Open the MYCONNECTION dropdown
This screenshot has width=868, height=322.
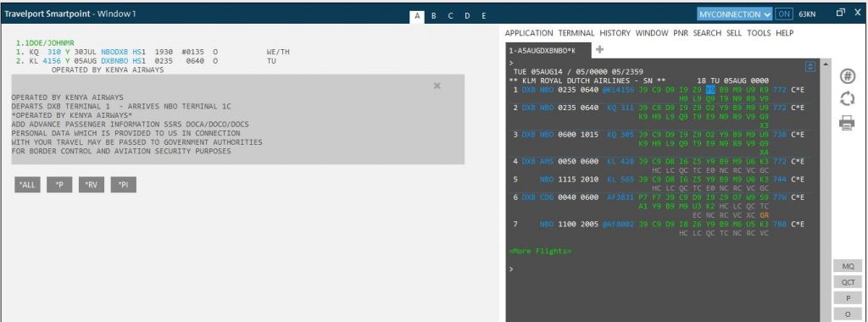735,14
